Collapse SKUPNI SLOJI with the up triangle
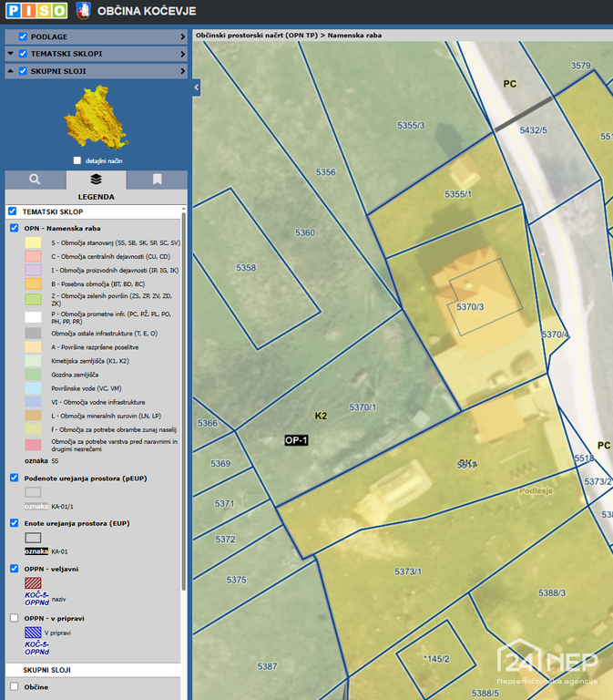Viewport: 613px width, 700px height. pyautogui.click(x=11, y=71)
